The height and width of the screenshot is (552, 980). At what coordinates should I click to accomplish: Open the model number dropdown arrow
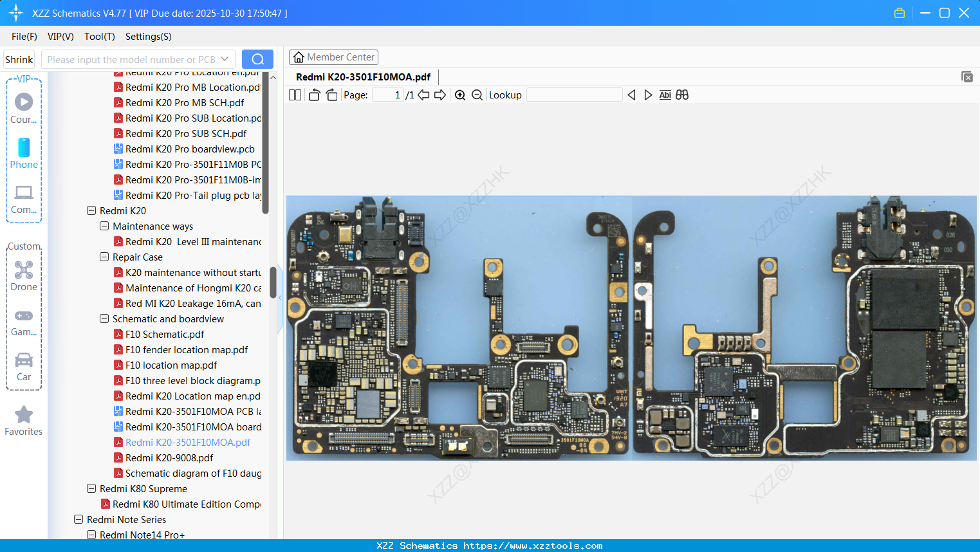click(225, 59)
